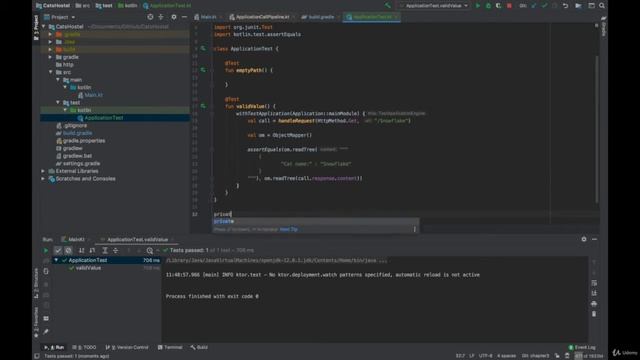This screenshot has height=360, width=640.
Task: Select build.gradle in project tree
Action: point(77,133)
